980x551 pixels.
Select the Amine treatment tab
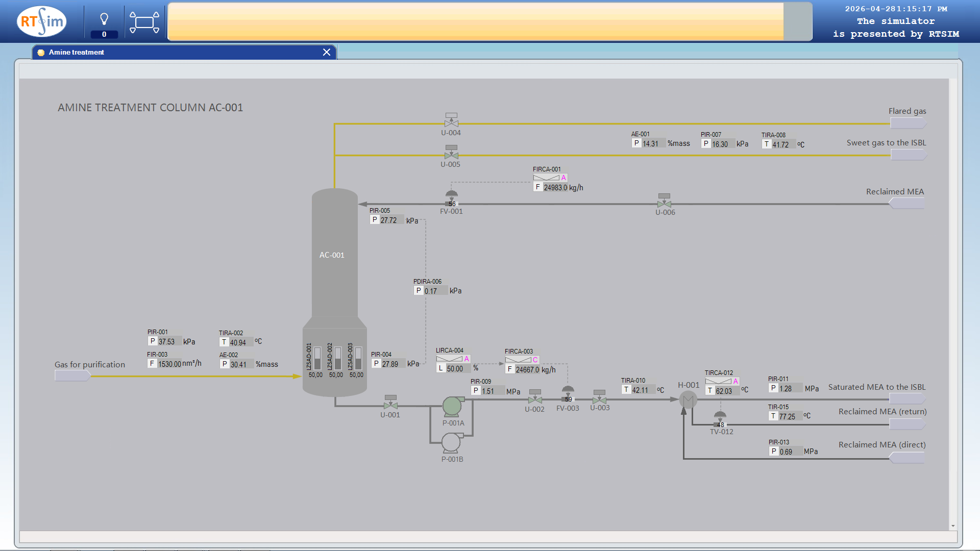[x=184, y=52]
